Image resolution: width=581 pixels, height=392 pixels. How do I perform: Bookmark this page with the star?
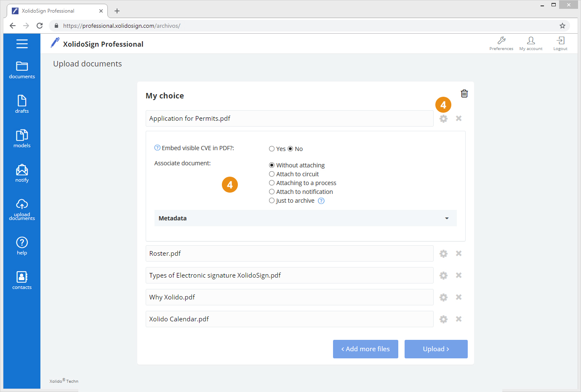coord(562,26)
